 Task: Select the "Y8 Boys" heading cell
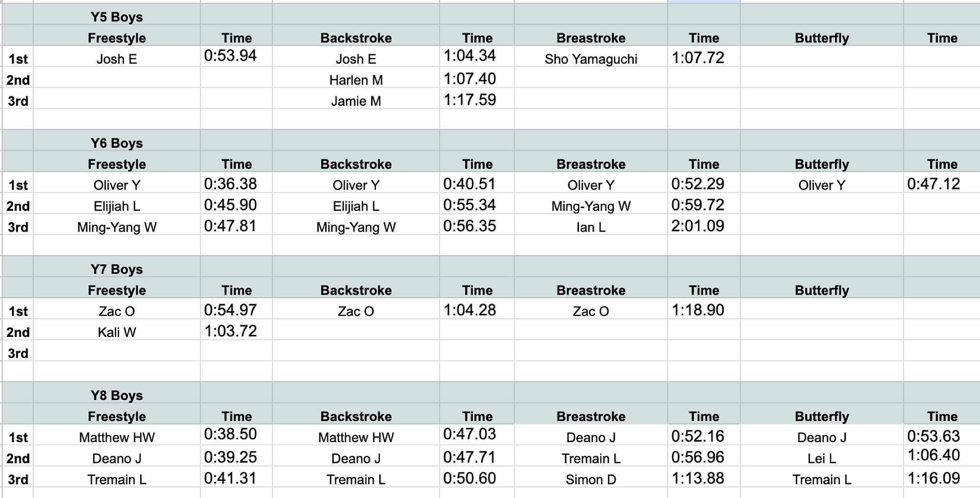(x=117, y=396)
